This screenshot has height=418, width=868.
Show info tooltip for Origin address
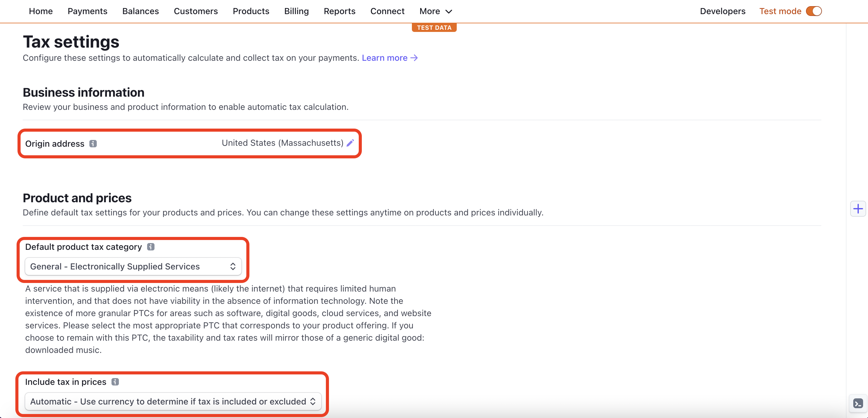(x=93, y=144)
